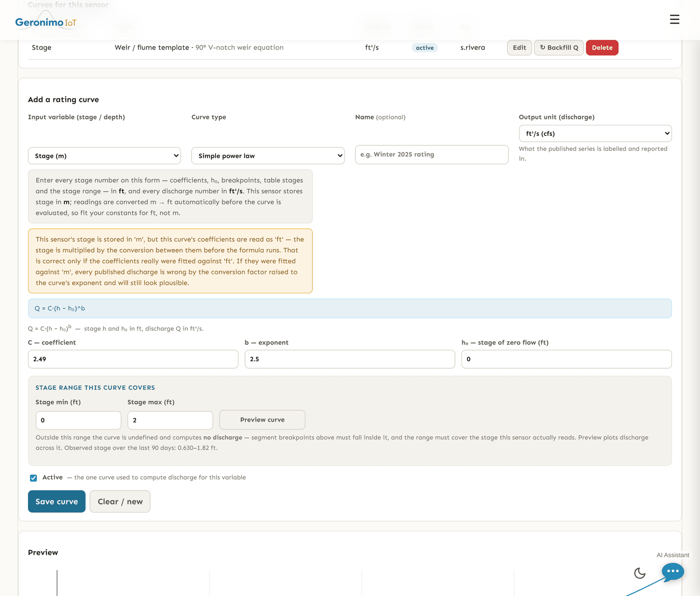Click the Save curve button

(56, 502)
